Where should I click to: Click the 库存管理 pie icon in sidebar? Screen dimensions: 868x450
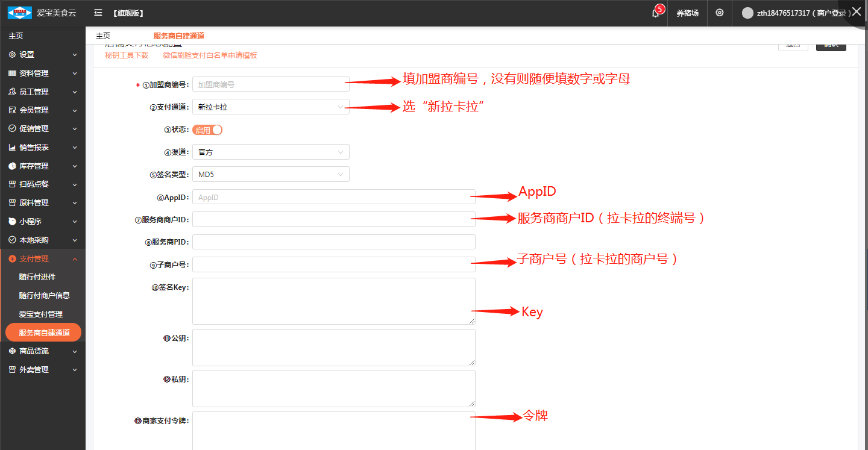point(12,166)
